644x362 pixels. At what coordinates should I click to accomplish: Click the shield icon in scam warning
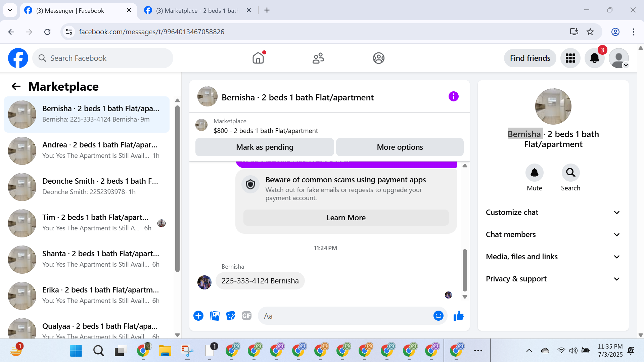[x=250, y=184]
